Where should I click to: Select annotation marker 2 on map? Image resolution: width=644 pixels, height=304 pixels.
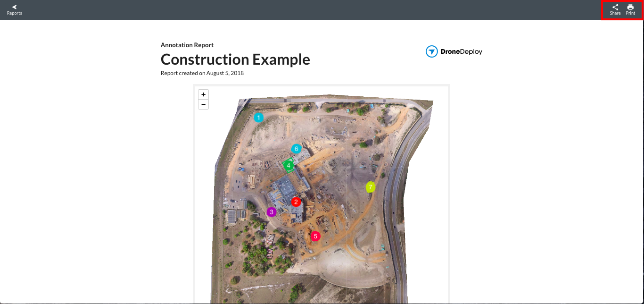[x=296, y=202]
